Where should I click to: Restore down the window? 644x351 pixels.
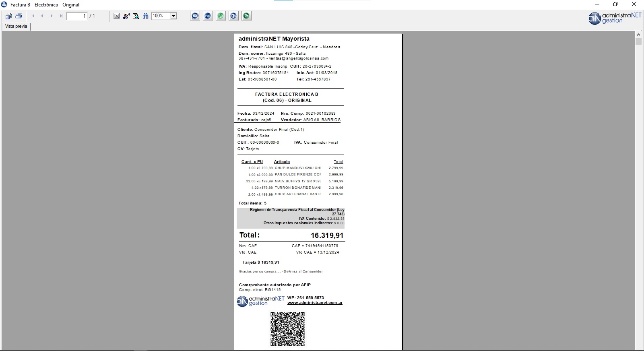point(615,4)
